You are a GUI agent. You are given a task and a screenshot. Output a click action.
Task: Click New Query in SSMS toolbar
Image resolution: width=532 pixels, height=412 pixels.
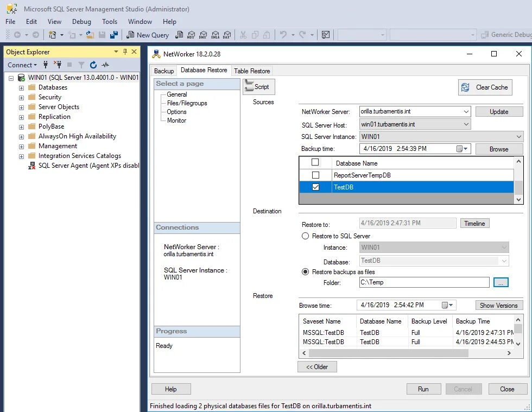coord(148,35)
